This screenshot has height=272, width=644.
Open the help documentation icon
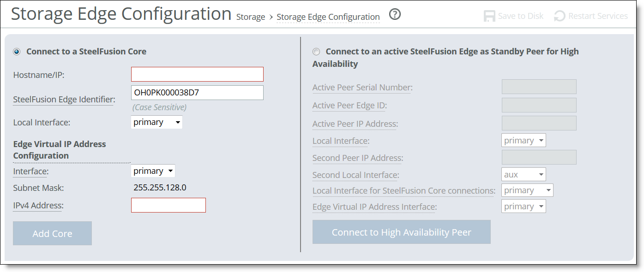[395, 15]
